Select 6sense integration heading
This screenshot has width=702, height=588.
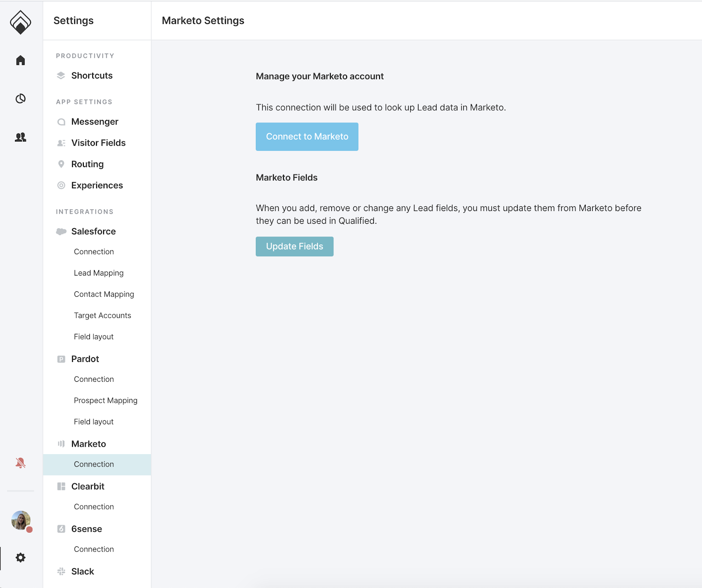pyautogui.click(x=86, y=529)
